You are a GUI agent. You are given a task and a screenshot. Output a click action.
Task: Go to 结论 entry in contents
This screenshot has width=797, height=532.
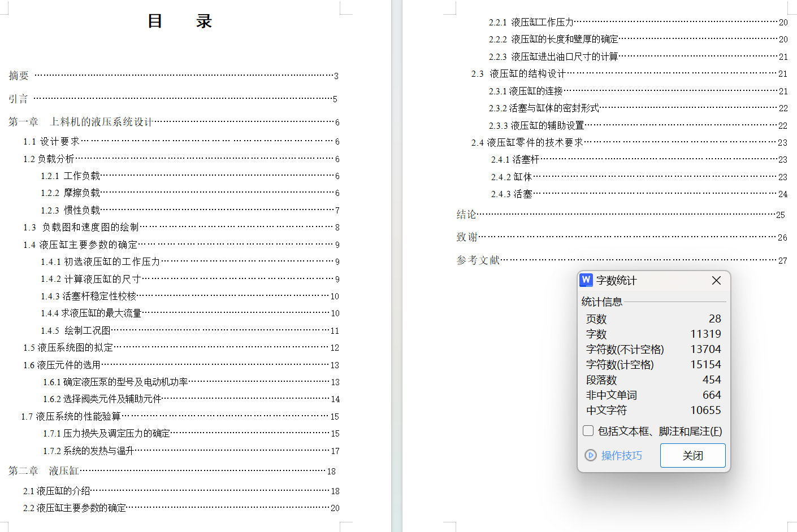466,215
